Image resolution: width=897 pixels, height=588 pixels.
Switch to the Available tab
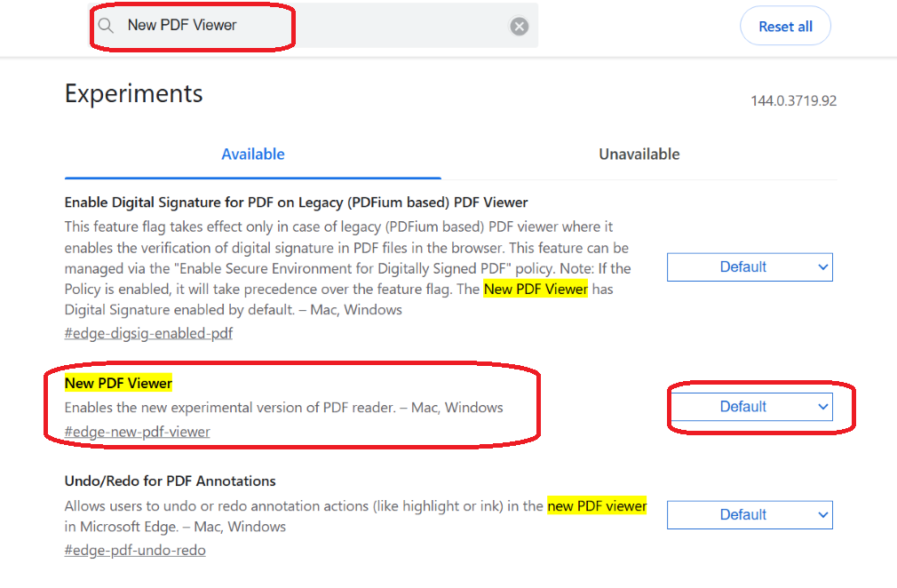click(x=253, y=155)
